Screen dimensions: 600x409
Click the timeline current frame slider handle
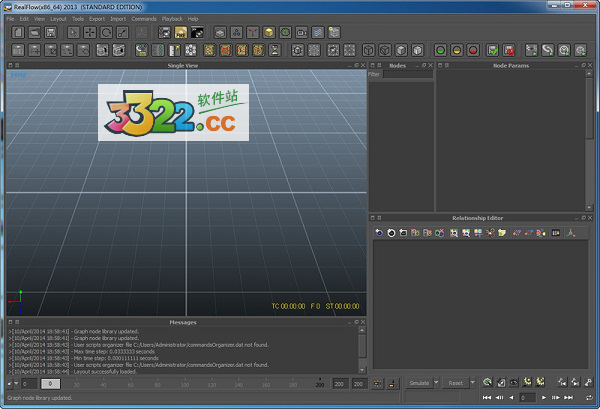pyautogui.click(x=51, y=383)
